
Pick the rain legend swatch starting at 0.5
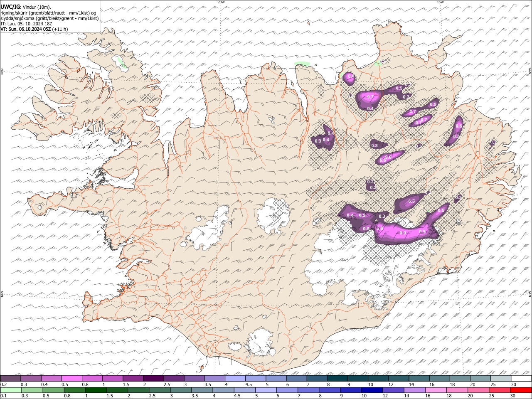pos(53,390)
